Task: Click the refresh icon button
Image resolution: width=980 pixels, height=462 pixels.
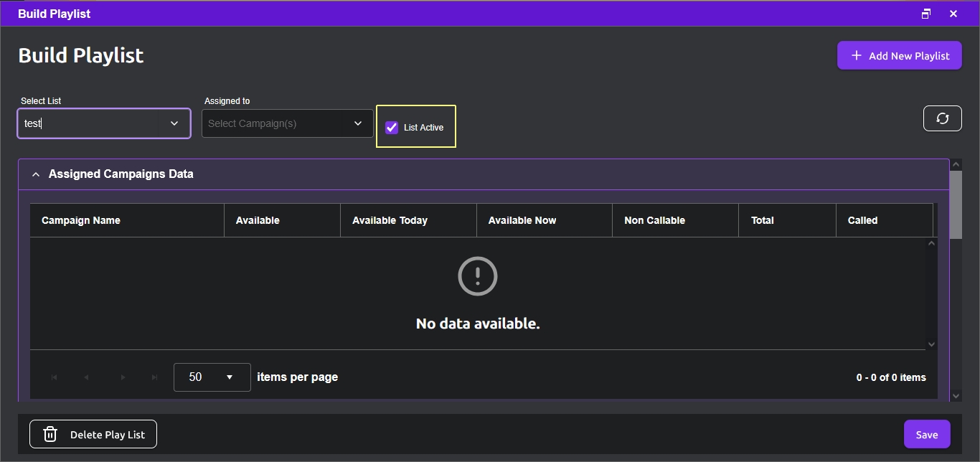Action: tap(942, 118)
